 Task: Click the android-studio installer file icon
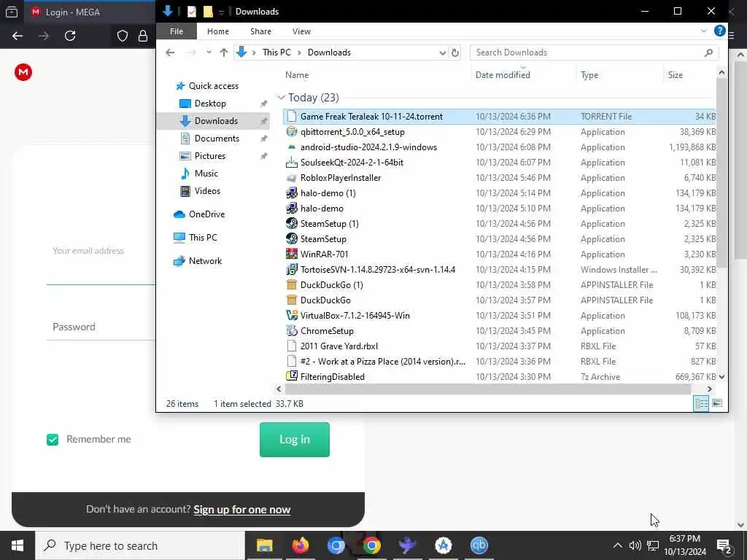(x=292, y=147)
